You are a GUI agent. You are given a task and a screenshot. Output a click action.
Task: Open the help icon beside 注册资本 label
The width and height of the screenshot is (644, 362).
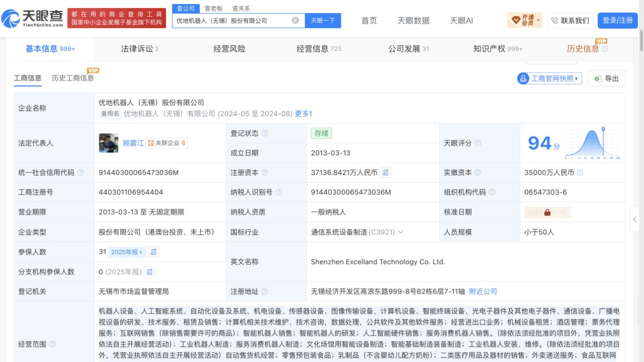coord(265,172)
